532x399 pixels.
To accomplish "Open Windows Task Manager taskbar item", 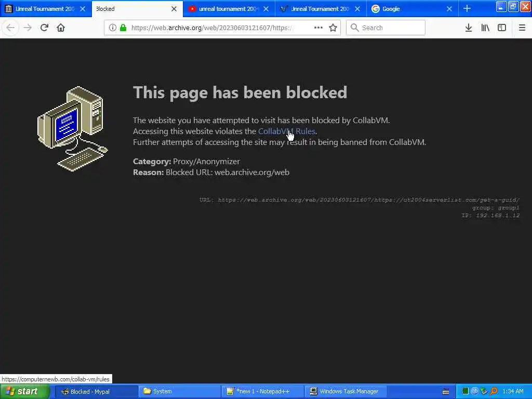I will click(343, 391).
